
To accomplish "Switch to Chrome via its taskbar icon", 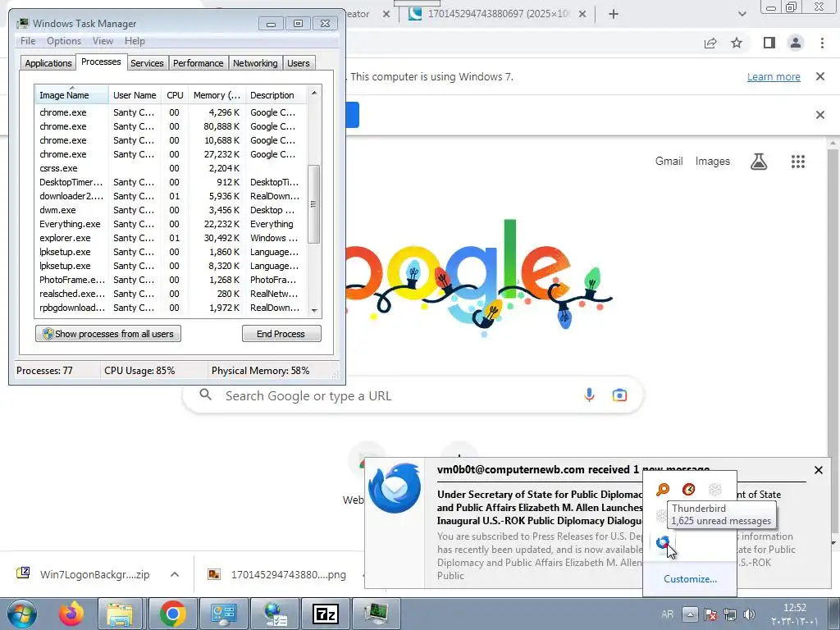I will coord(172,614).
